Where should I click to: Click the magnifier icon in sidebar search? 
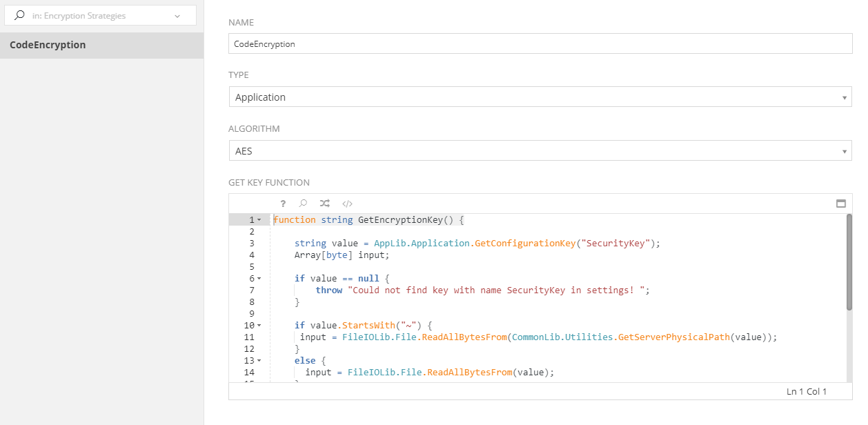19,15
